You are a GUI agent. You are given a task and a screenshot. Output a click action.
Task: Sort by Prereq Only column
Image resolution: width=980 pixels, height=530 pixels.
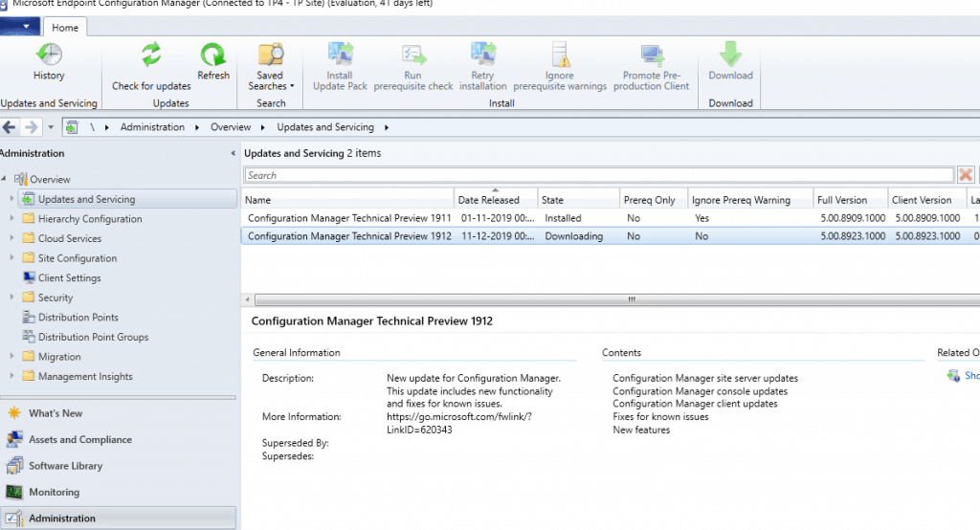[x=654, y=200]
